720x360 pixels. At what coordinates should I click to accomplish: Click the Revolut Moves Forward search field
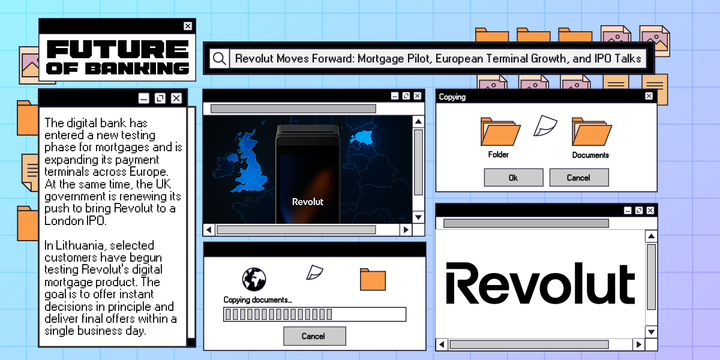pyautogui.click(x=439, y=58)
